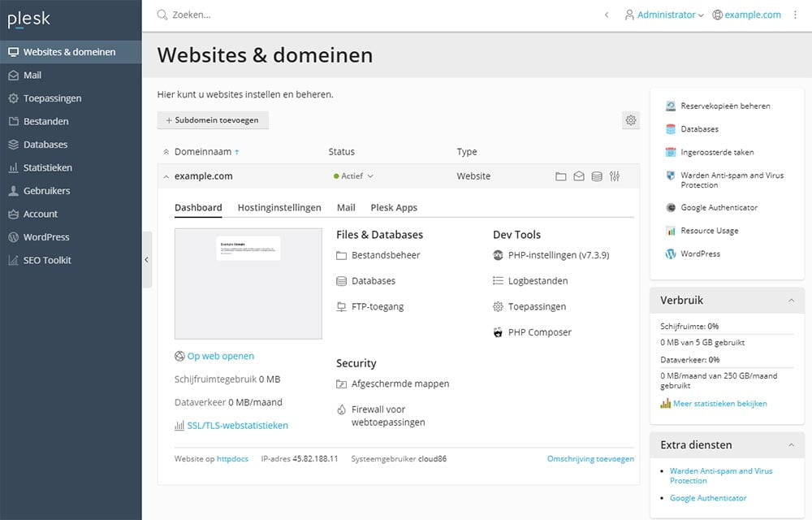This screenshot has width=812, height=520.
Task: Open hosting settings via the sliders icon
Action: 615,175
